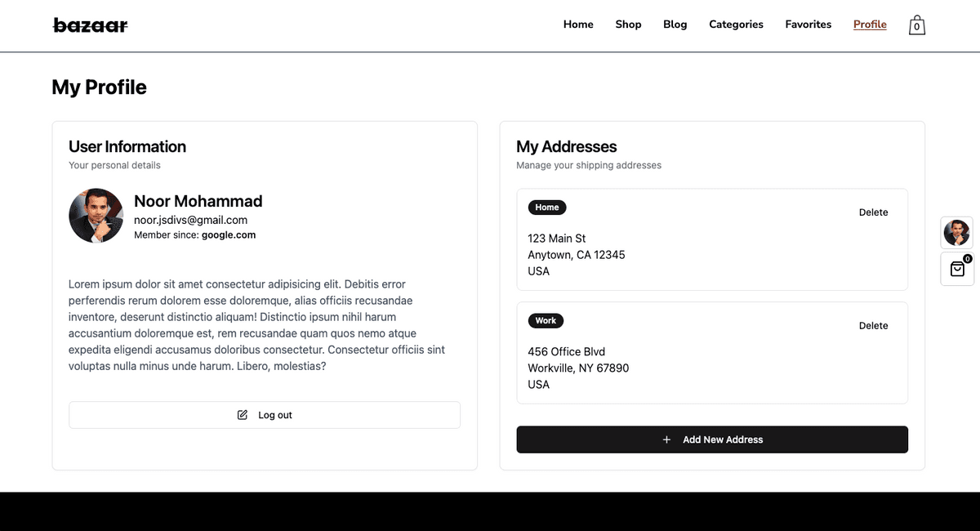The image size is (980, 531).
Task: Click Add New Address button
Action: coord(712,440)
